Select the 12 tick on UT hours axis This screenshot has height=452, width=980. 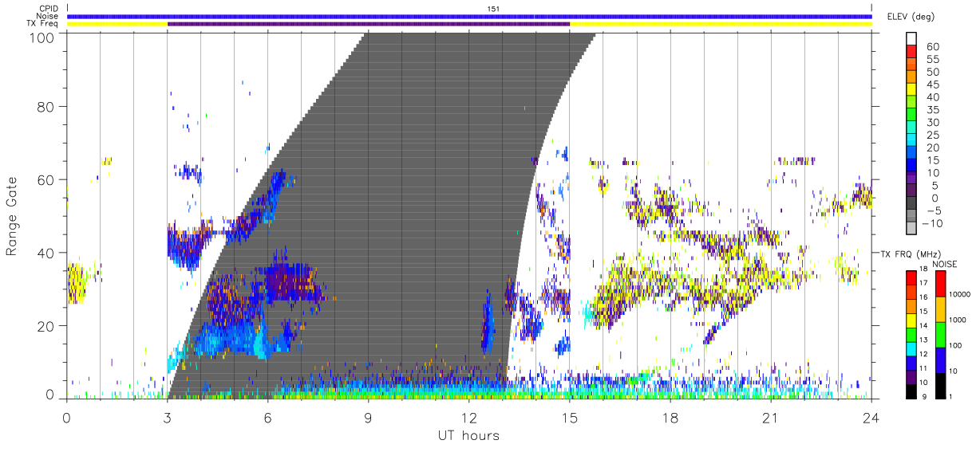469,416
